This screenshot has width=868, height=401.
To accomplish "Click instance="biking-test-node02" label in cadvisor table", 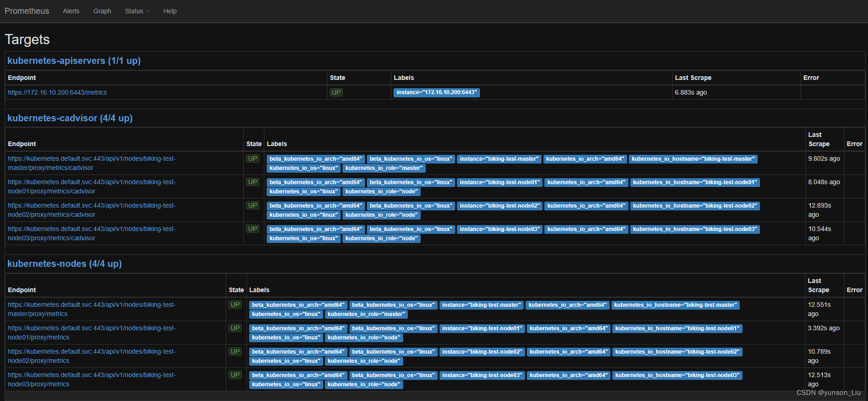I will (x=500, y=206).
